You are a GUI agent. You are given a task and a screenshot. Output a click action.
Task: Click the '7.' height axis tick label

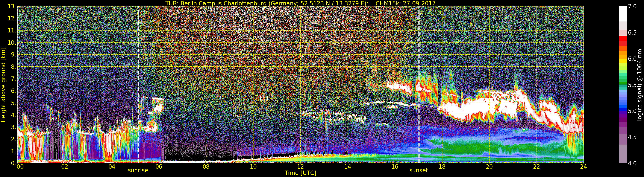14,79
